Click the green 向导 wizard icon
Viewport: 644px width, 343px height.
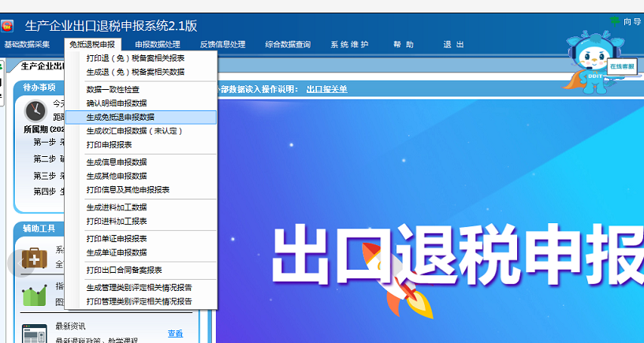coord(615,21)
